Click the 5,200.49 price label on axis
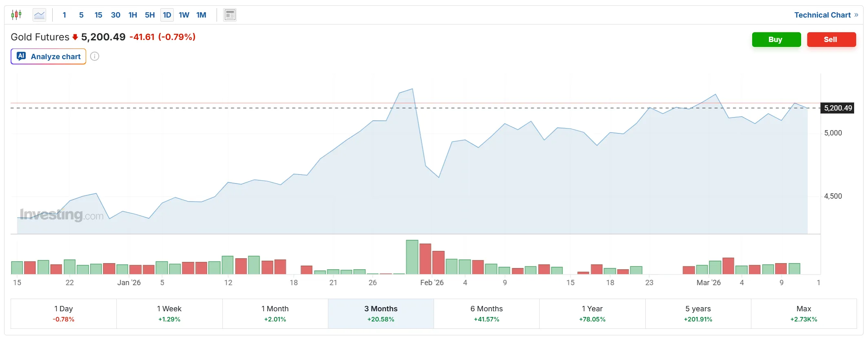The height and width of the screenshot is (339, 868). coord(838,108)
